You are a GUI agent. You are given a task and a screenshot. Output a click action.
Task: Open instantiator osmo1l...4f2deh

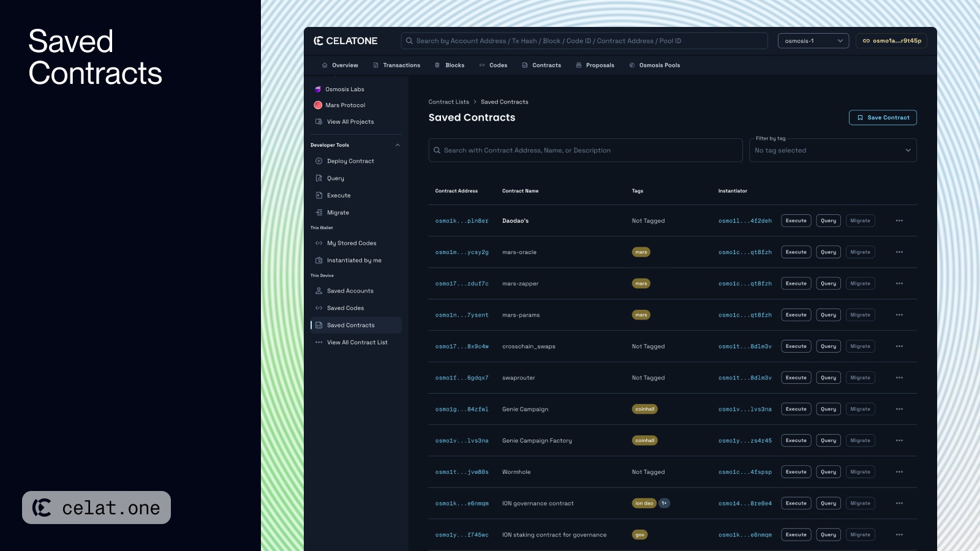pos(745,221)
